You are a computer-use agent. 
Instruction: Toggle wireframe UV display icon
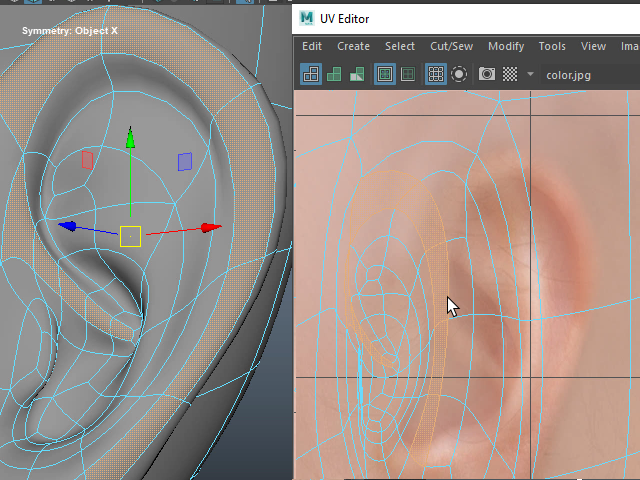point(311,74)
